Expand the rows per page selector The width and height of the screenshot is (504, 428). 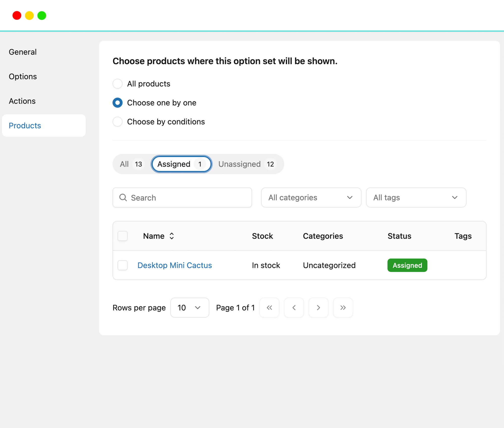pos(190,308)
